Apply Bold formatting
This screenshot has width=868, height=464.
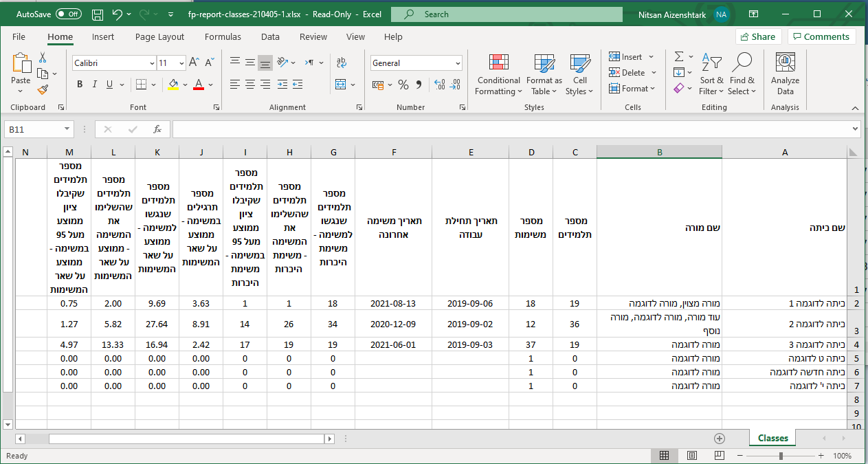(x=80, y=85)
